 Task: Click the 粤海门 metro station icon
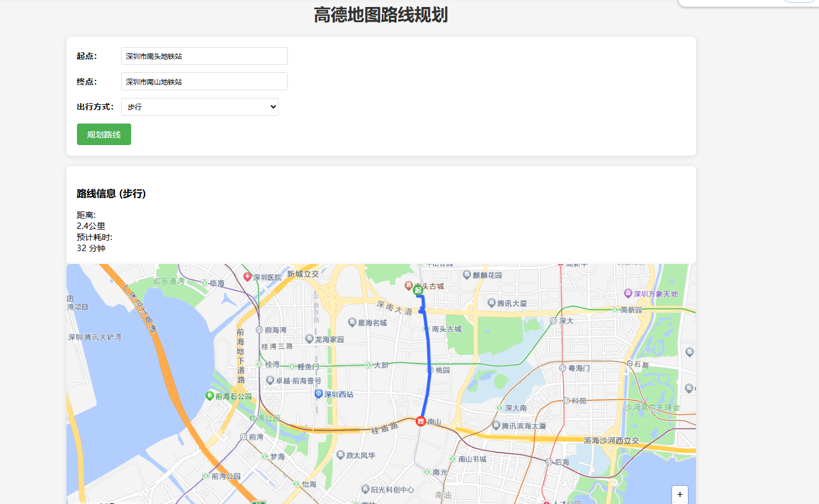coord(563,368)
